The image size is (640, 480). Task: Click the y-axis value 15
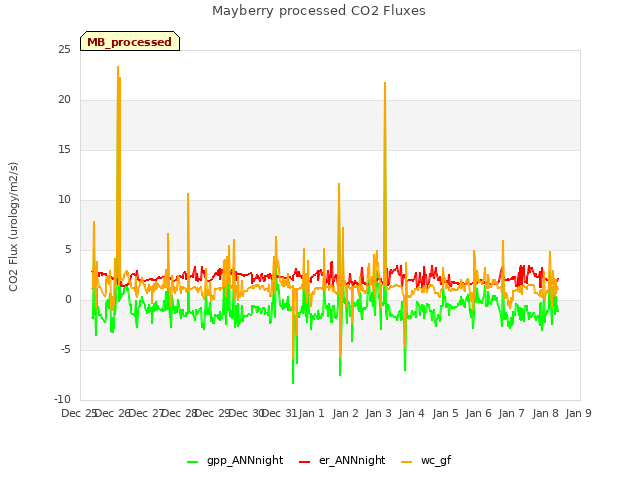(64, 150)
